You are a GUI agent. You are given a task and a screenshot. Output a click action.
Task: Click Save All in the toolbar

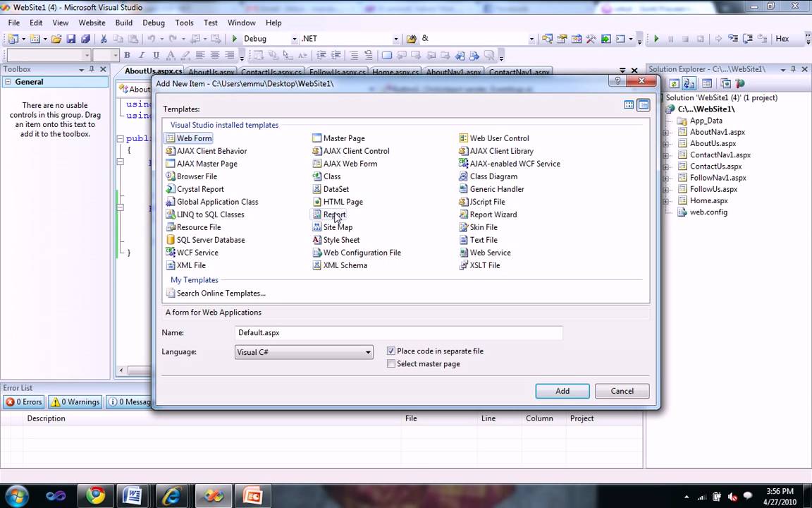tap(85, 39)
